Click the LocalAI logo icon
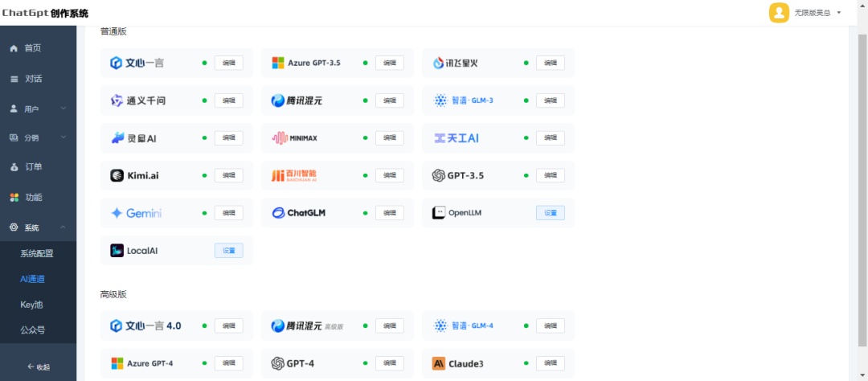Viewport: 868px width, 381px height. pyautogui.click(x=117, y=250)
